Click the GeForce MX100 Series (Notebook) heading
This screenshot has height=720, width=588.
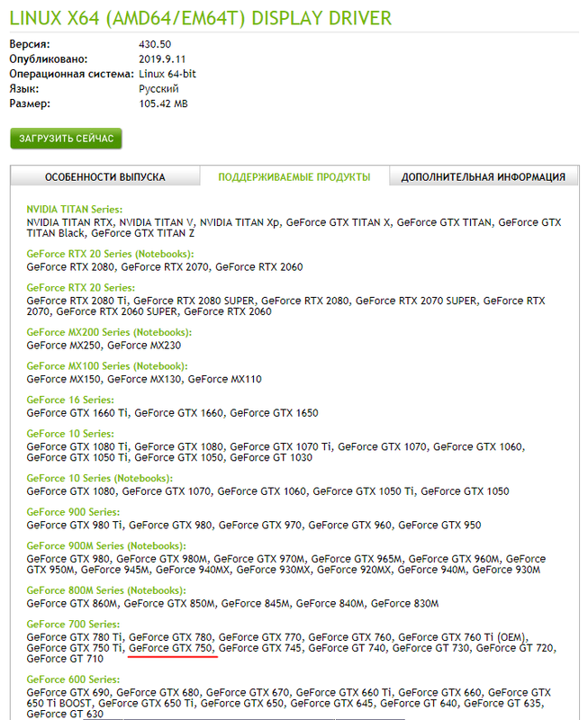click(107, 366)
